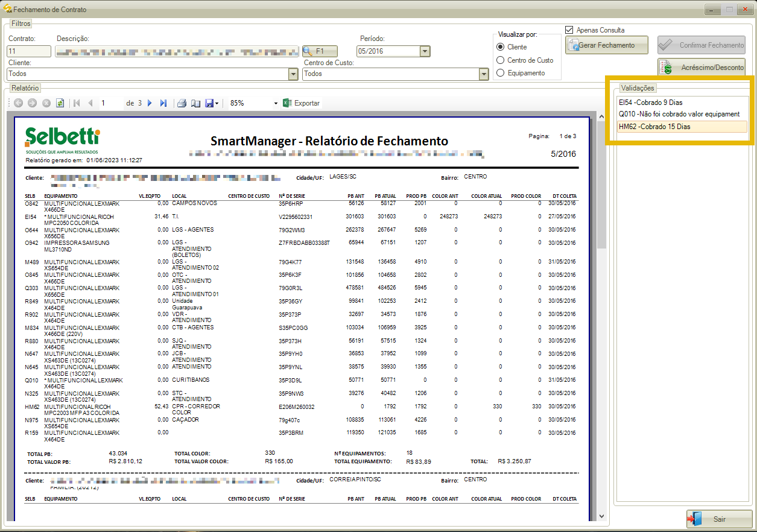Click the save diskette icon

tap(209, 103)
